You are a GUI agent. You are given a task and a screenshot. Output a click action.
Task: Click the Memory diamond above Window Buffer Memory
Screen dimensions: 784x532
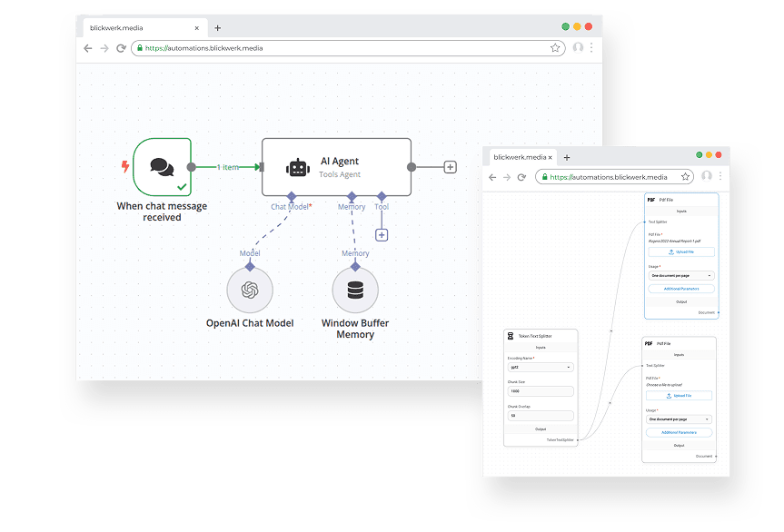point(355,267)
